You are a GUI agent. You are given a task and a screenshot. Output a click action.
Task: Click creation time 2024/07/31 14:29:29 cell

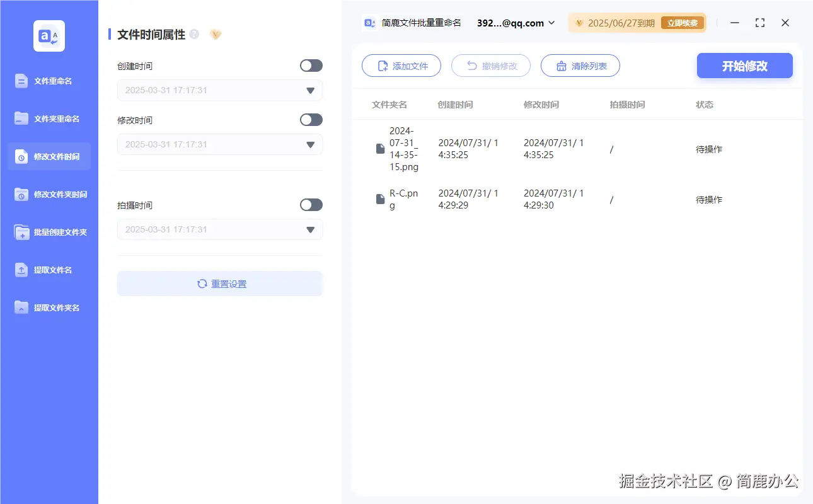pos(468,199)
